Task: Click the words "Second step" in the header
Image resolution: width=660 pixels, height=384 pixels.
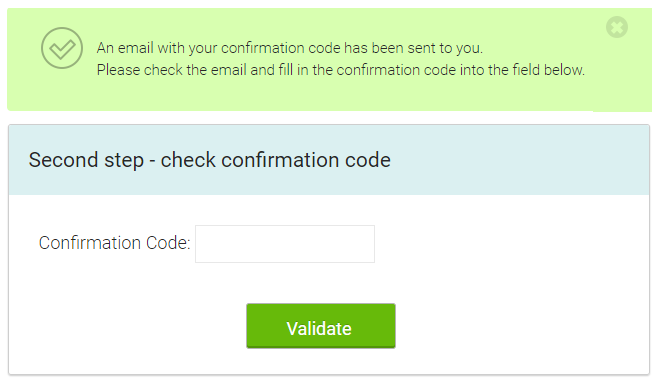Action: click(86, 160)
